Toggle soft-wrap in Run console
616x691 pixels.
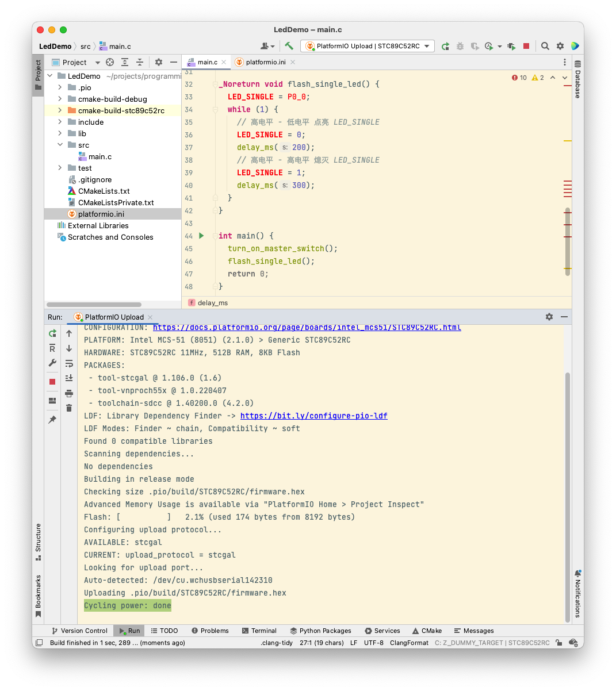(69, 363)
